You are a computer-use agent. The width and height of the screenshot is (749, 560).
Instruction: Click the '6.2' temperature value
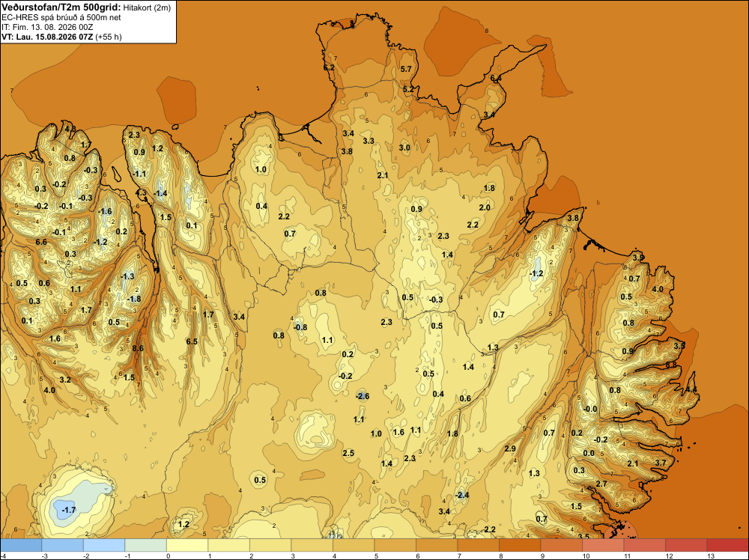click(329, 68)
